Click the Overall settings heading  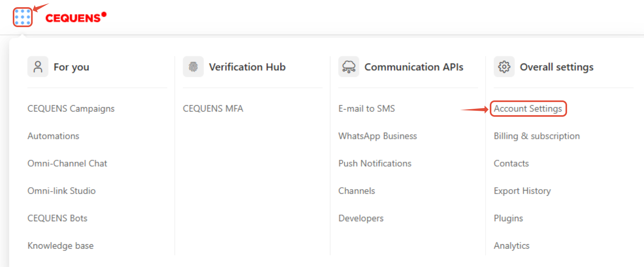tap(557, 67)
